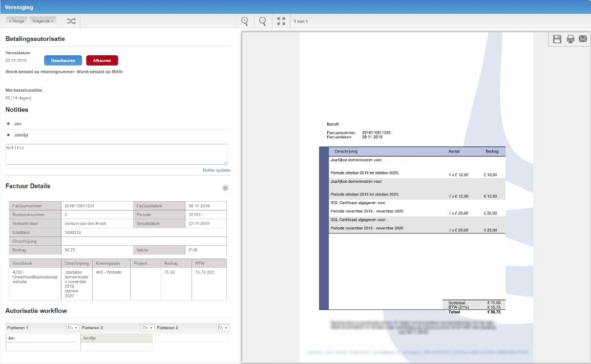Click into the Notitie text area
The width and height of the screenshot is (591, 364).
point(116,154)
